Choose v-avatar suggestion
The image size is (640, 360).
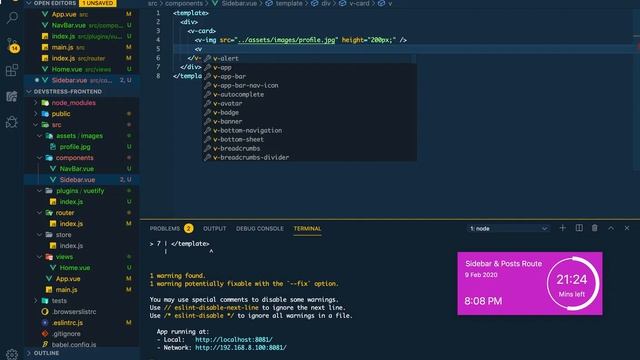click(x=310, y=103)
